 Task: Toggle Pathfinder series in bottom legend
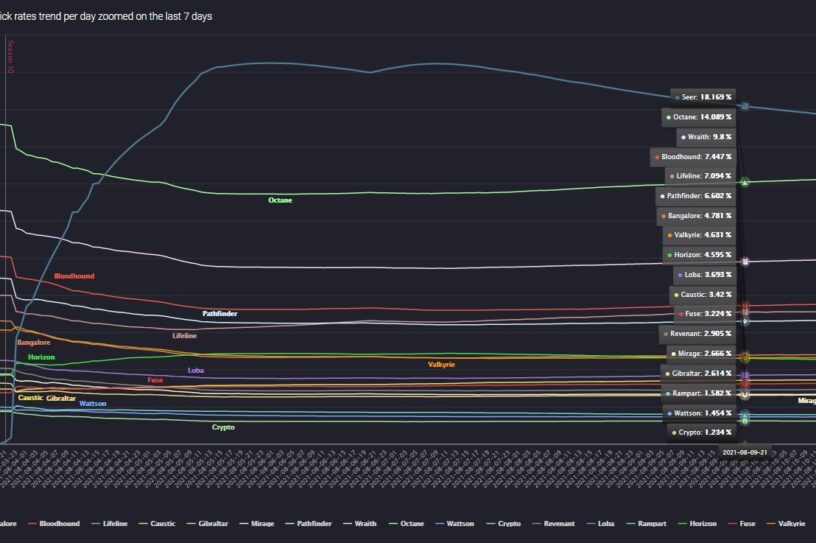309,524
